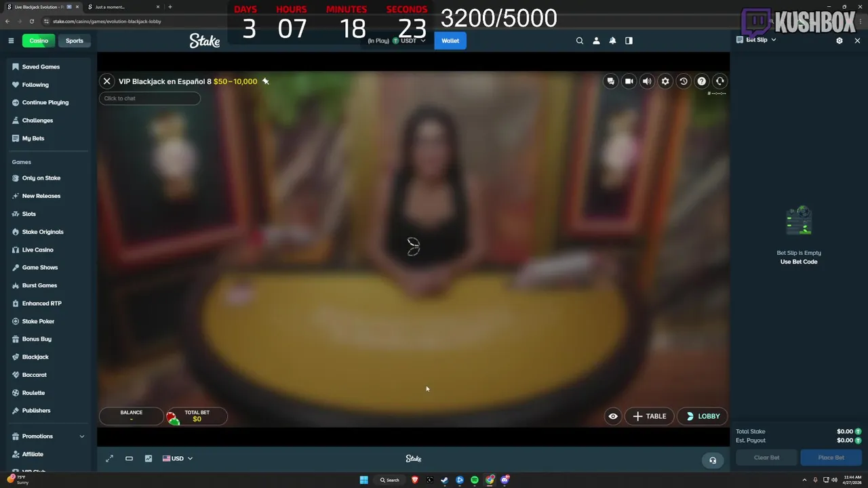Add table to favorites star icon
This screenshot has width=868, height=488.
coord(266,81)
